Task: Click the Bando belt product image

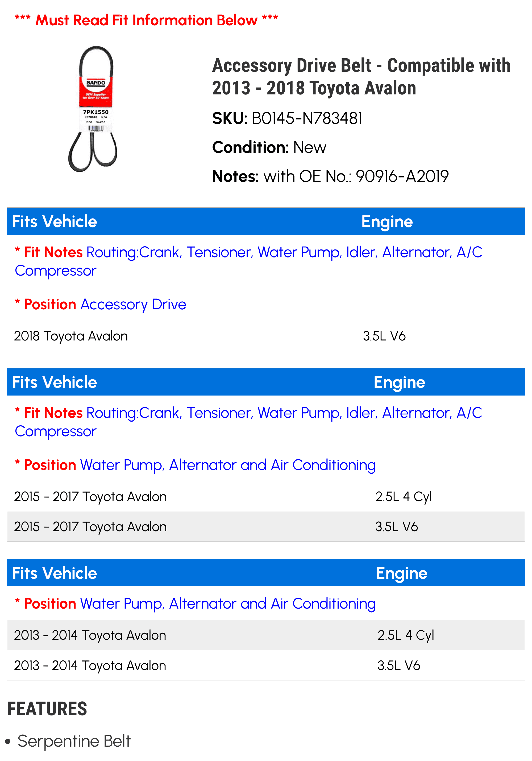Action: pos(93,109)
